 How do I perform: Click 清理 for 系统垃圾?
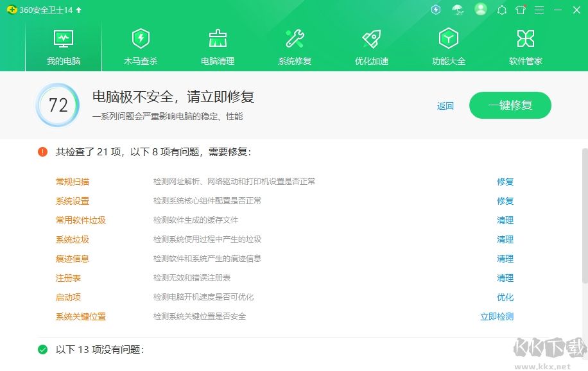click(505, 239)
